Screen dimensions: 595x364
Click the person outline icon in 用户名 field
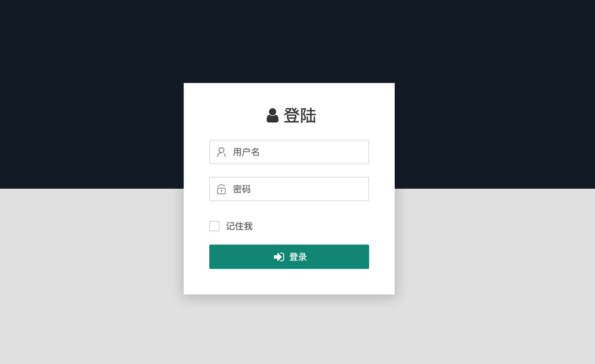pos(221,152)
